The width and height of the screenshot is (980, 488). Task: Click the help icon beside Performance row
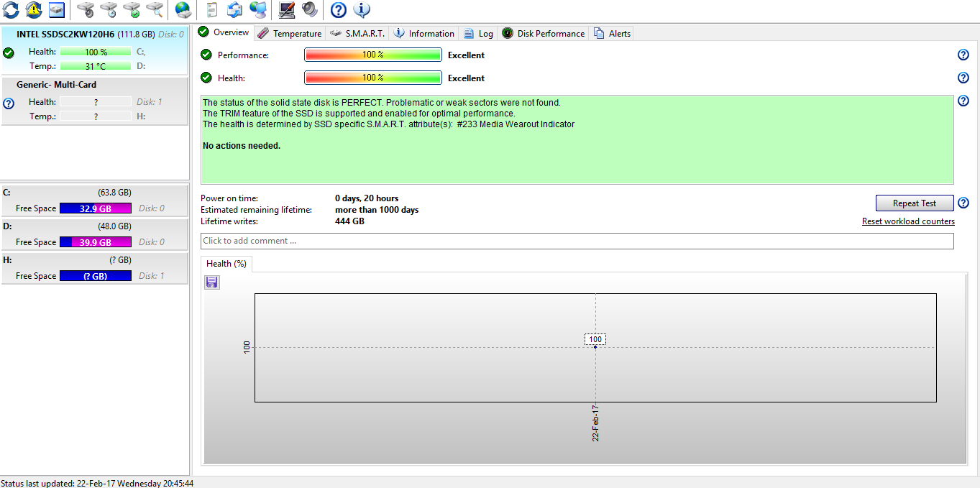click(963, 55)
